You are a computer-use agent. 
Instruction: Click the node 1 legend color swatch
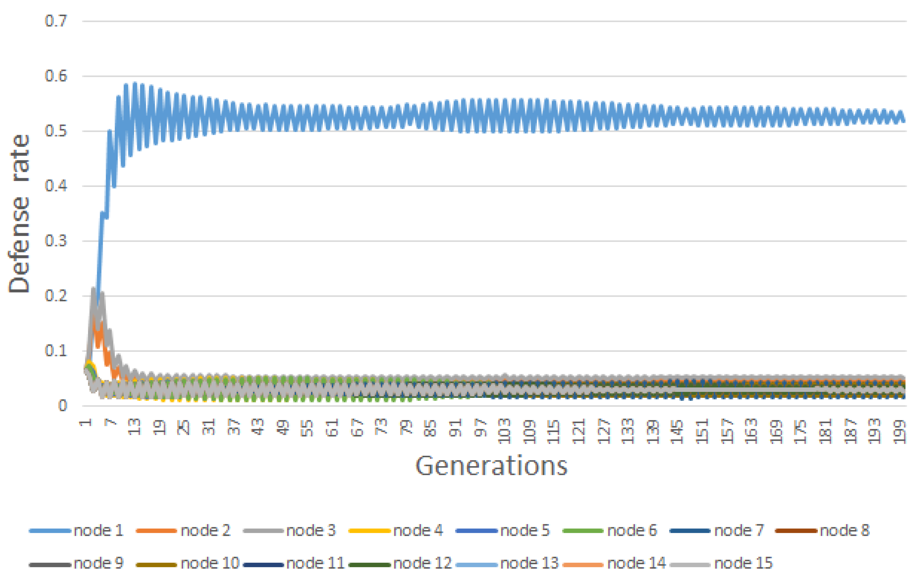point(50,531)
